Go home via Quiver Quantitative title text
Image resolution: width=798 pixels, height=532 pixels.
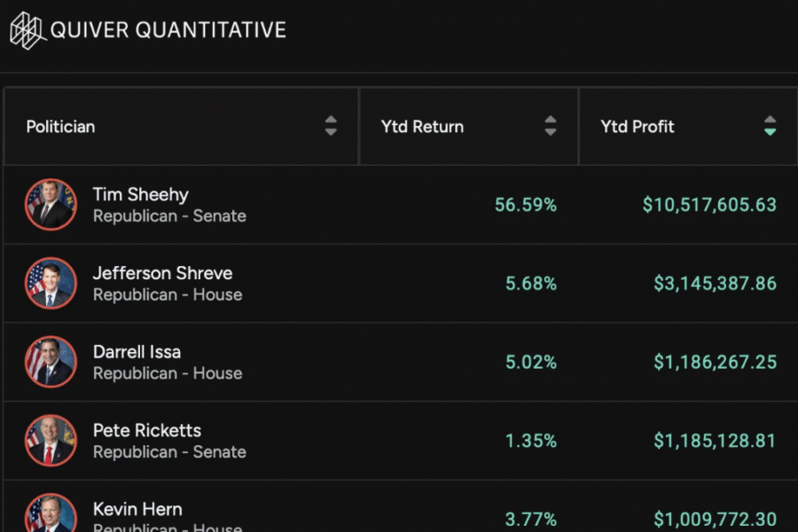[168, 30]
